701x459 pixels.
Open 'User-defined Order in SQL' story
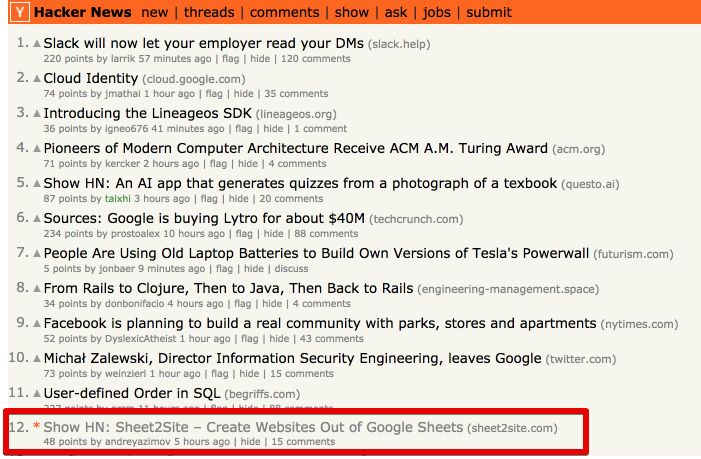(x=132, y=393)
